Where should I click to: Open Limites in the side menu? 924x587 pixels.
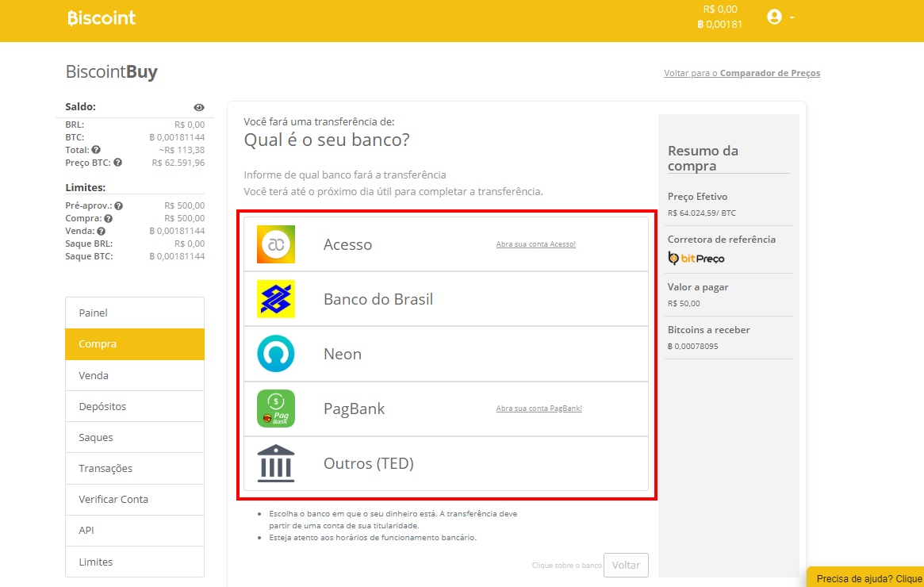pos(135,562)
